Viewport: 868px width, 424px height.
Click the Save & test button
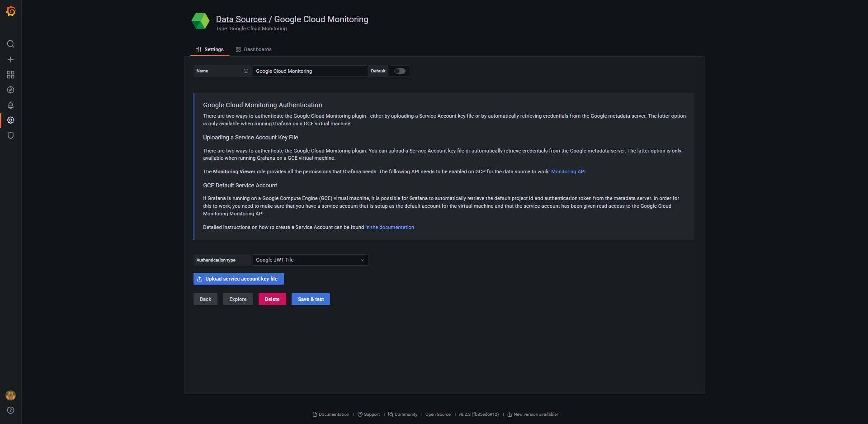click(x=311, y=299)
